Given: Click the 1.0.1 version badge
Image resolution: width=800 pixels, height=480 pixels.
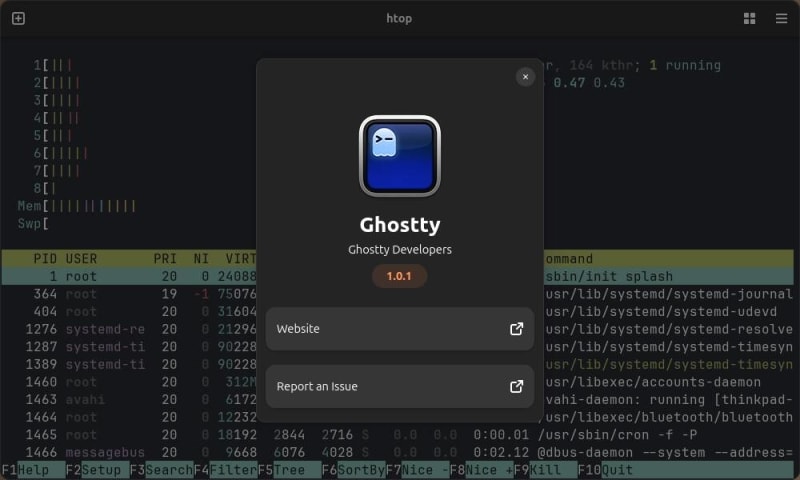Looking at the screenshot, I should point(399,276).
